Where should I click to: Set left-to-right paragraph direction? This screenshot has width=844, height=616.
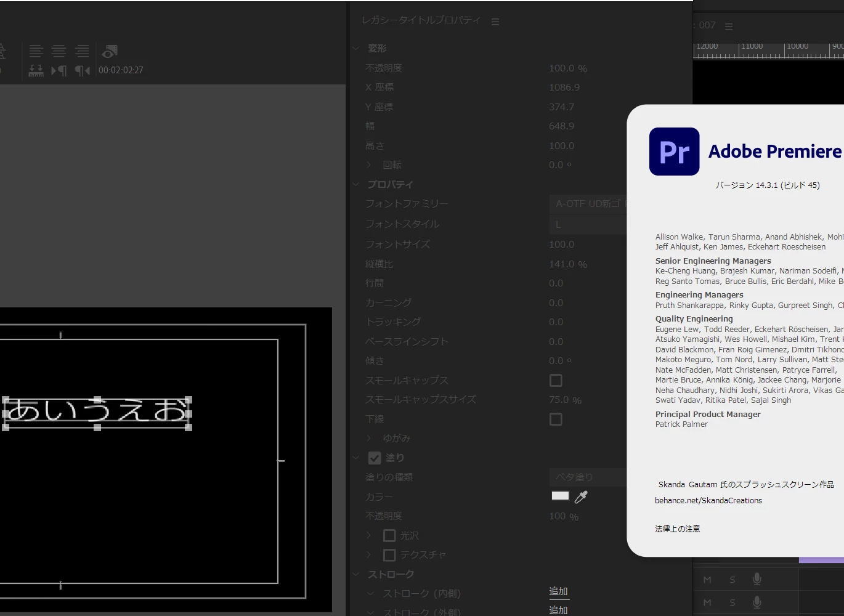[x=59, y=71]
